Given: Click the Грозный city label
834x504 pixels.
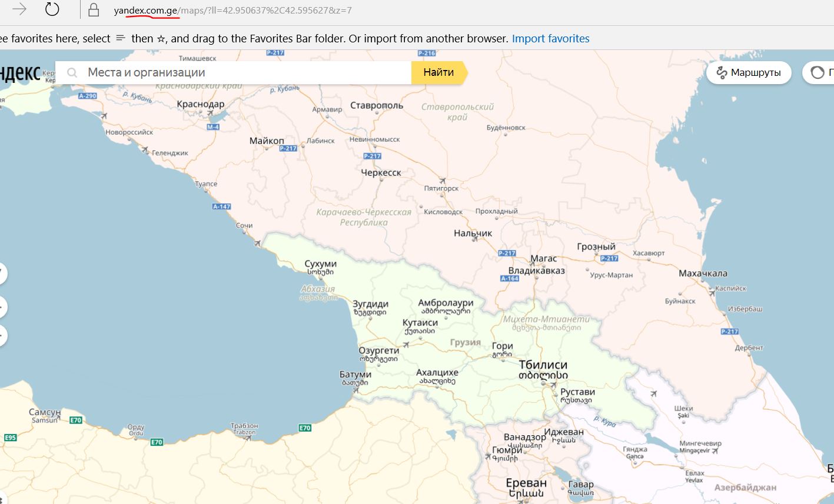Looking at the screenshot, I should [596, 247].
